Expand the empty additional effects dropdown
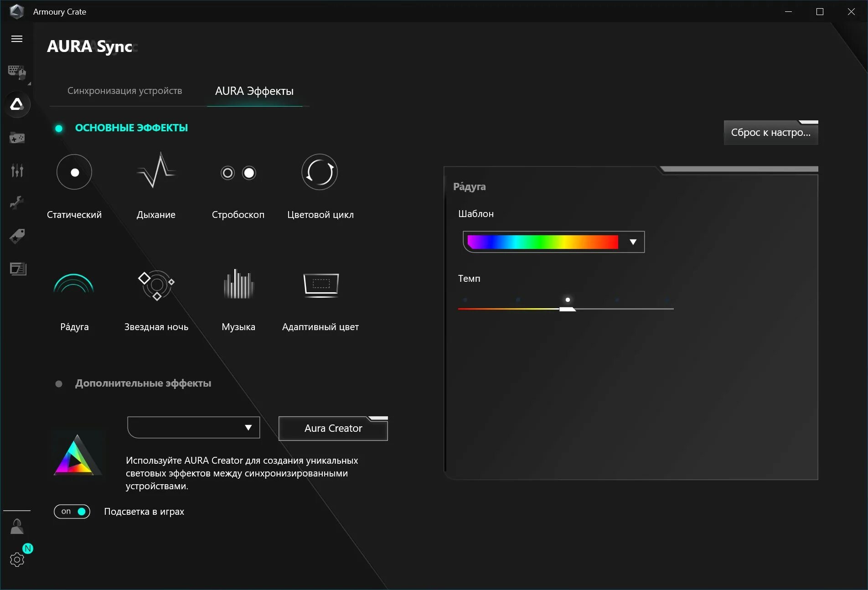This screenshot has width=868, height=590. [194, 428]
